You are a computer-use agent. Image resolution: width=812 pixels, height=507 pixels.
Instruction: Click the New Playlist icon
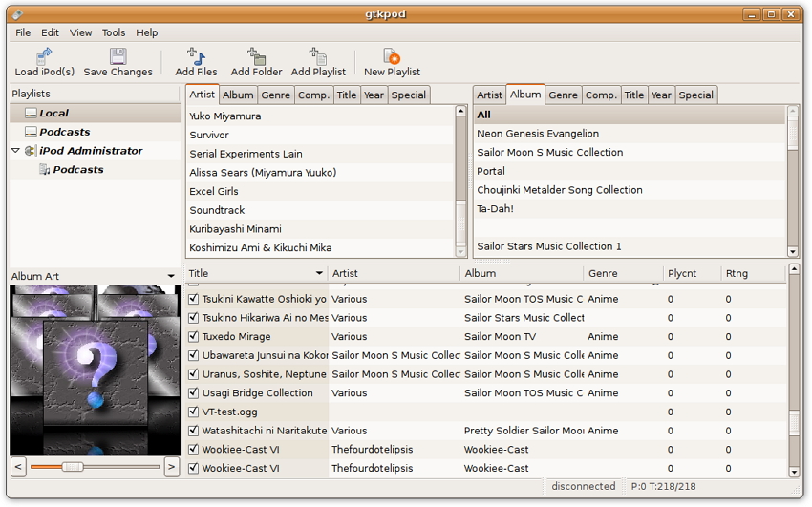392,56
